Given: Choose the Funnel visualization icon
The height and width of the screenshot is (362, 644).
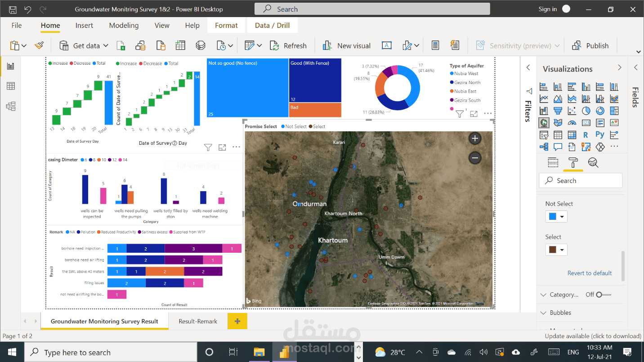Looking at the screenshot, I should [x=558, y=111].
